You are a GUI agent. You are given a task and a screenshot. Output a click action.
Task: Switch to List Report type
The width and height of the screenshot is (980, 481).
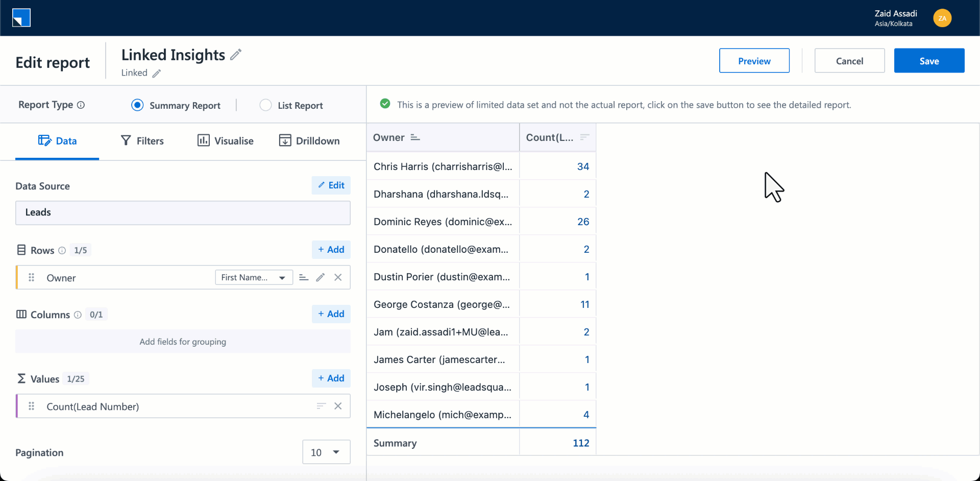[x=265, y=105]
